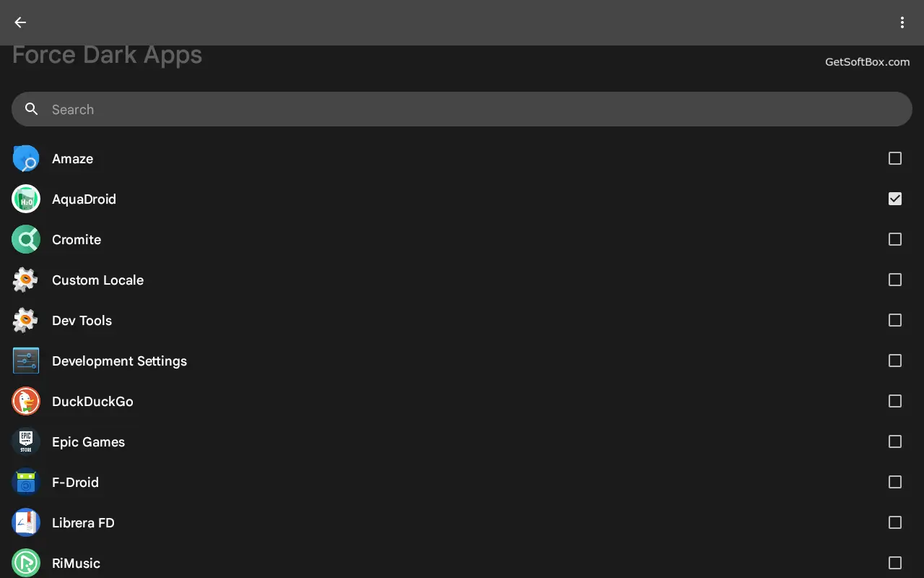Image resolution: width=924 pixels, height=578 pixels.
Task: Enable force dark for Amaze
Action: 895,158
